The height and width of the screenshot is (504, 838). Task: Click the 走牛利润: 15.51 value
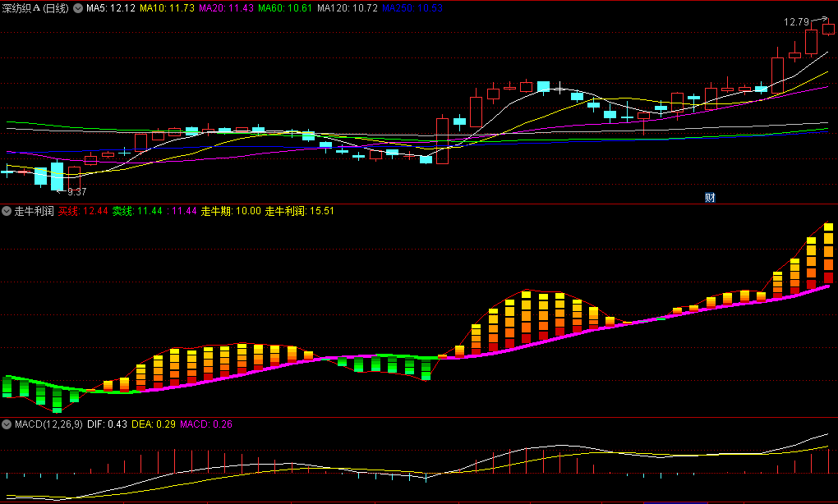pyautogui.click(x=299, y=211)
